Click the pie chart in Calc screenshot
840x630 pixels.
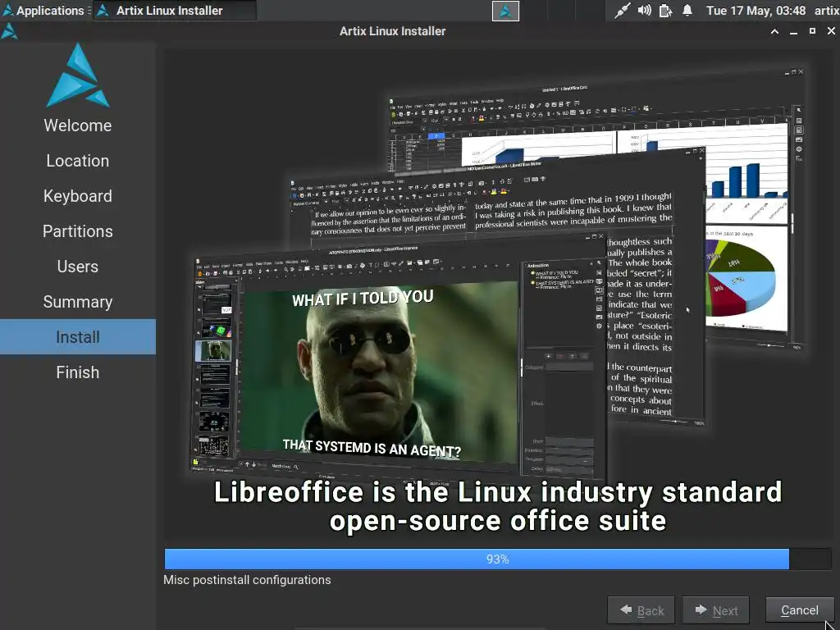pyautogui.click(x=740, y=278)
